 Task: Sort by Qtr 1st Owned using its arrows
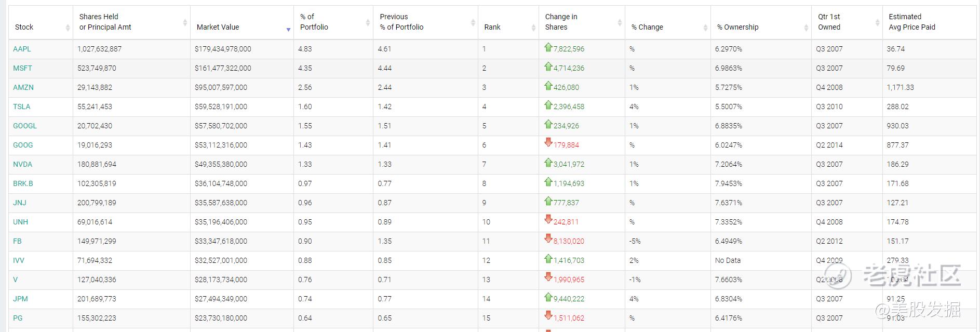(877, 22)
